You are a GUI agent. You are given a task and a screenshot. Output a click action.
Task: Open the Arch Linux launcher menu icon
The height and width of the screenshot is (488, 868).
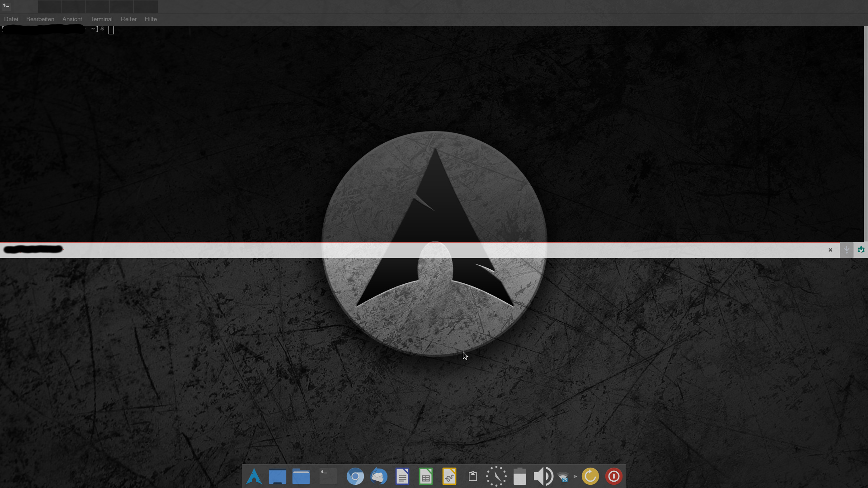254,476
